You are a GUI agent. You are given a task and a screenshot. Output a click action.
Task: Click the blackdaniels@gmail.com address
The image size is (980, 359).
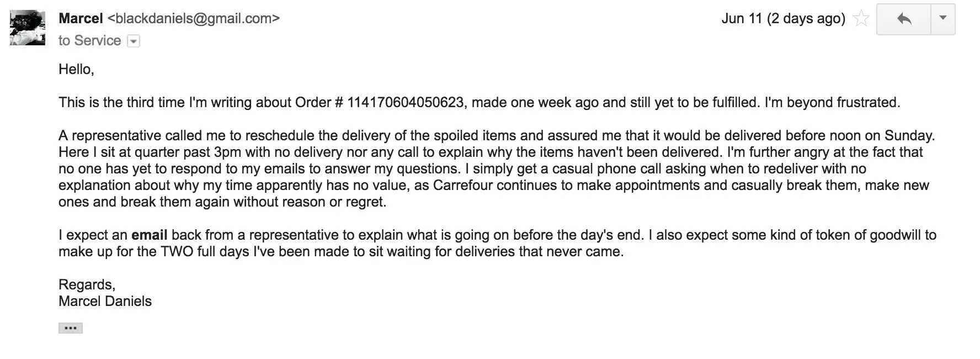click(x=194, y=19)
